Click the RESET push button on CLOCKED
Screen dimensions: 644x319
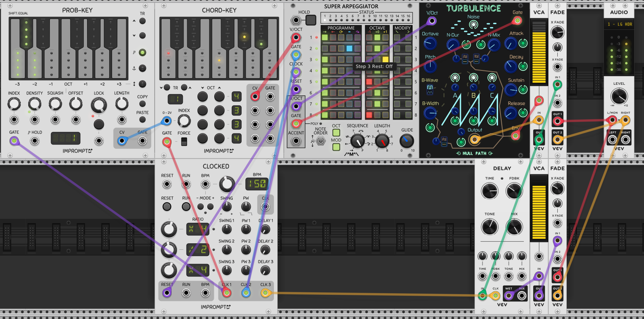167,206
